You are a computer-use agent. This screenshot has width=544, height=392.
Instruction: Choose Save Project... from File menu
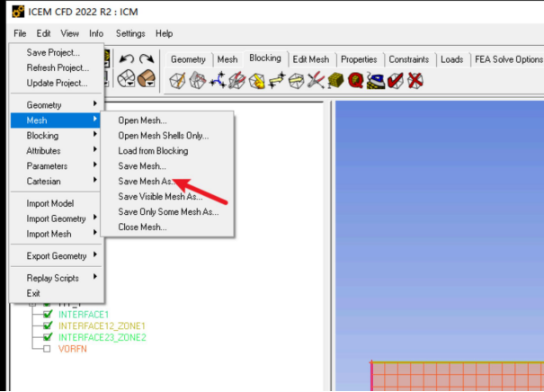pyautogui.click(x=57, y=52)
